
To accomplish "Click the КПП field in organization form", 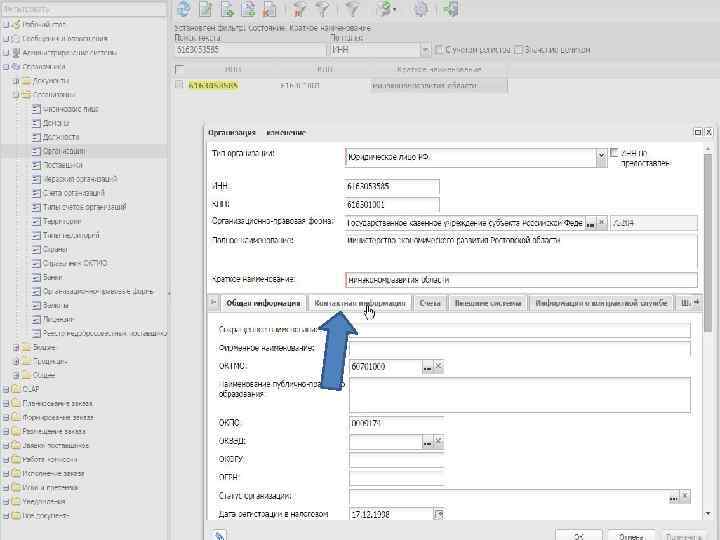I will tap(392, 204).
